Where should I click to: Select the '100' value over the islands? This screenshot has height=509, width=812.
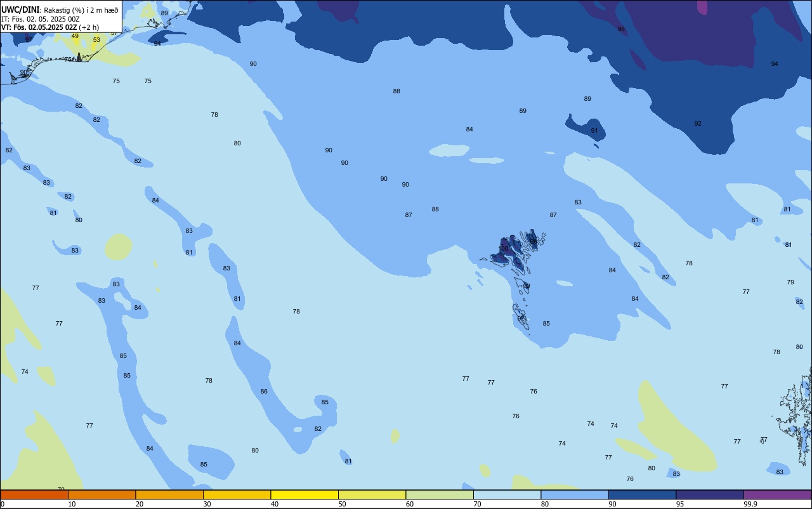[504, 249]
